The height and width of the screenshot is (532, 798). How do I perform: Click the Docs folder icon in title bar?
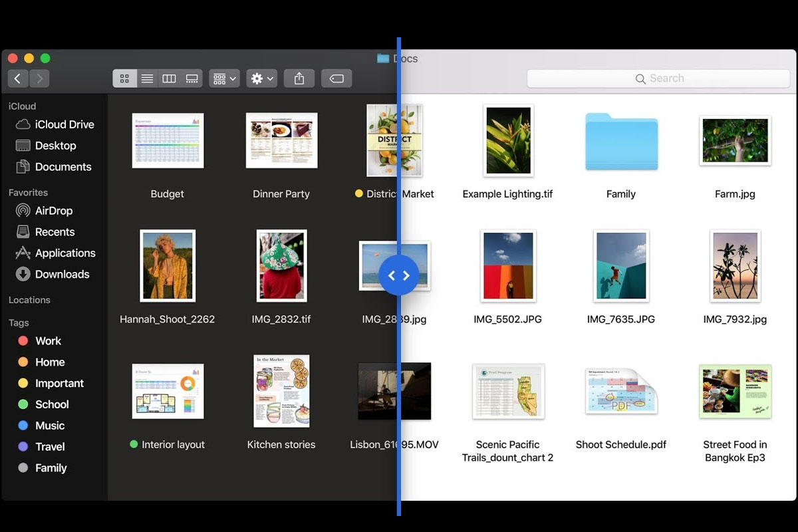click(383, 59)
